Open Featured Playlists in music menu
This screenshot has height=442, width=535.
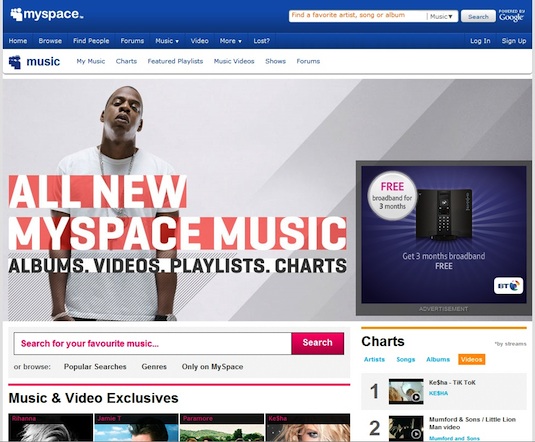tap(175, 61)
